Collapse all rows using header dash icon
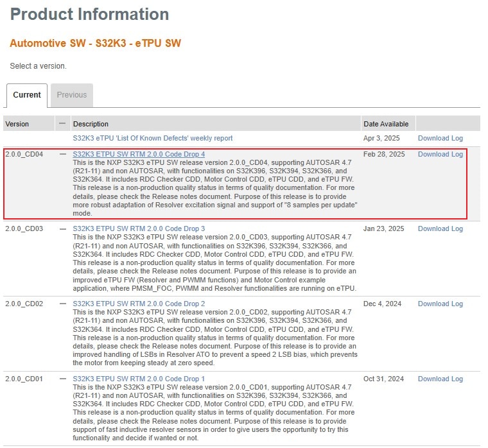 coord(62,123)
